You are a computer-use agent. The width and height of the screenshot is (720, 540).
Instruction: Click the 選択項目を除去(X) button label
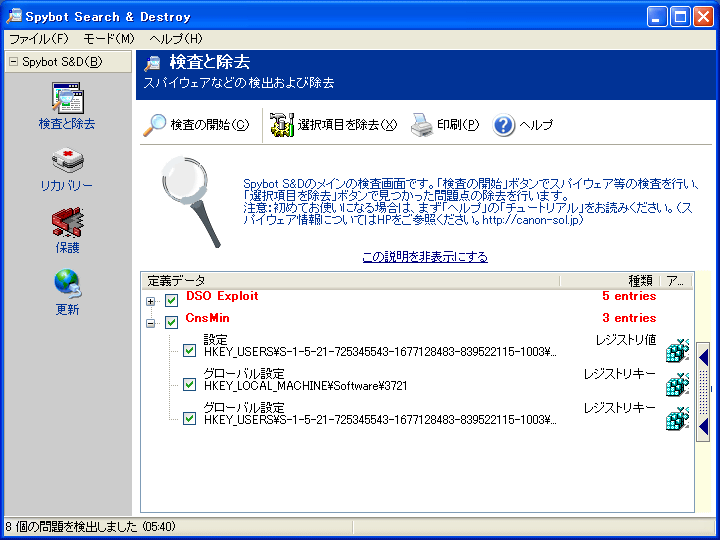[347, 125]
